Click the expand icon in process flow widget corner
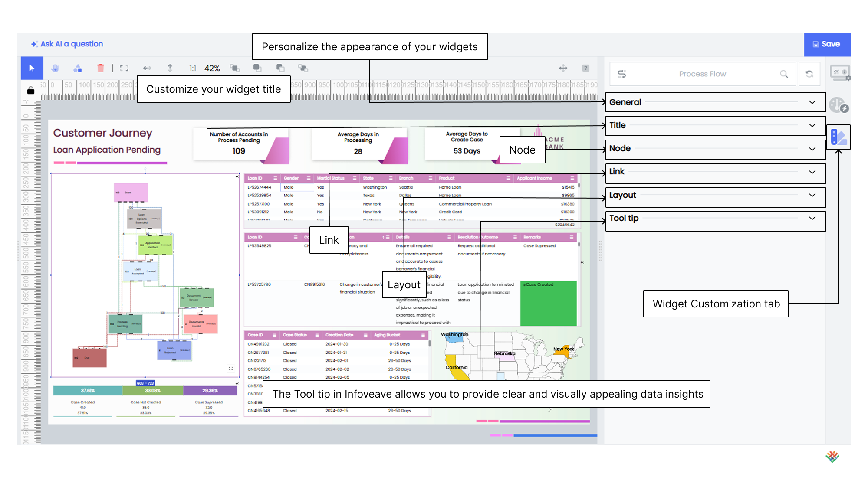Image resolution: width=868 pixels, height=503 pixels. [231, 369]
